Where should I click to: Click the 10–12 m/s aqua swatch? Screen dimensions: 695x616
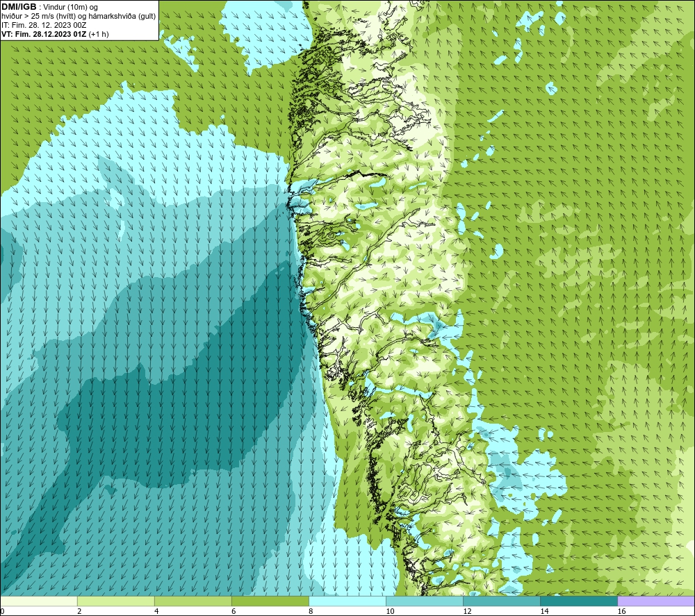click(424, 601)
